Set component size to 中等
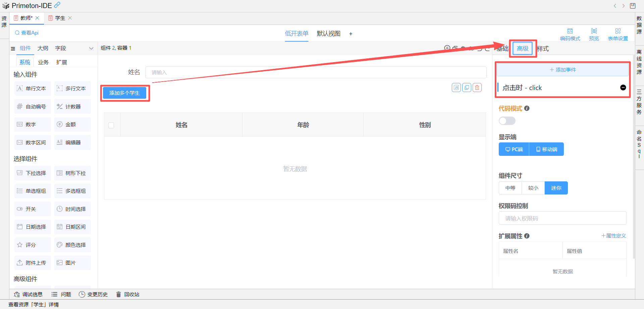 [x=510, y=188]
